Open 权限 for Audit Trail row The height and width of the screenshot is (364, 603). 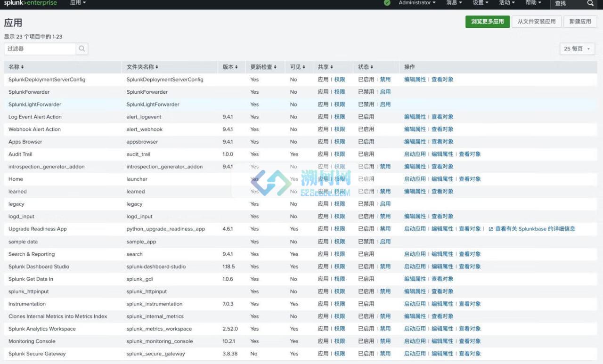340,154
